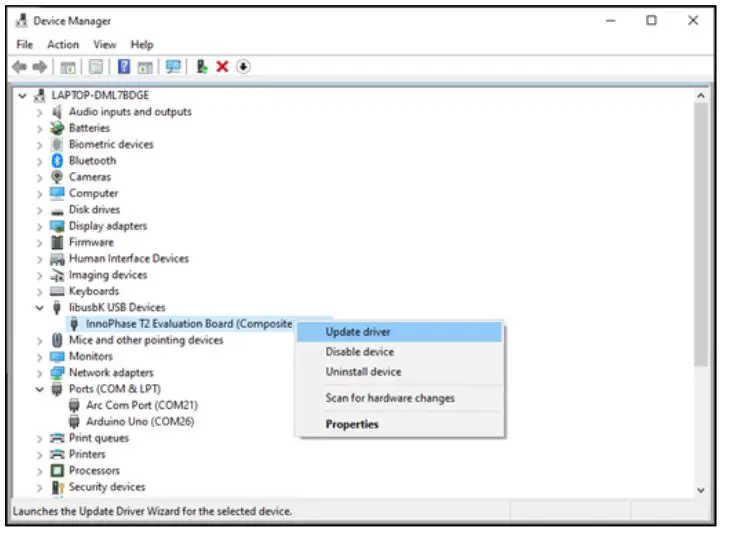Click the Print queues icon

pyautogui.click(x=57, y=438)
